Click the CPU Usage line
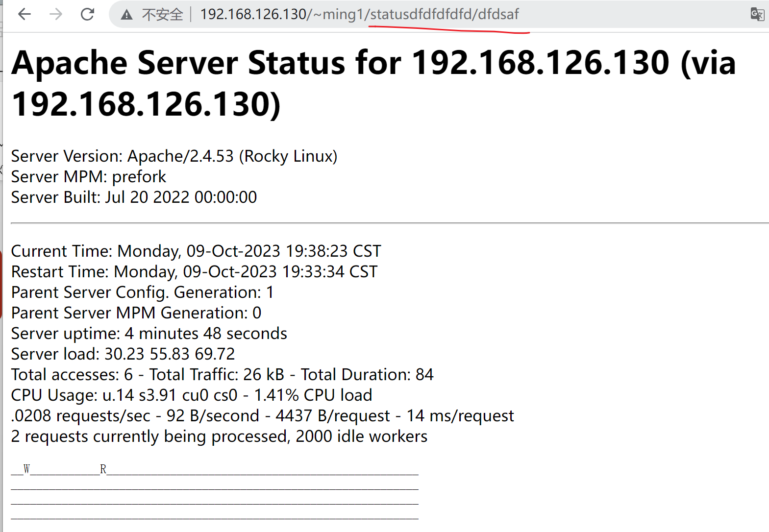This screenshot has height=532, width=769. pos(192,395)
